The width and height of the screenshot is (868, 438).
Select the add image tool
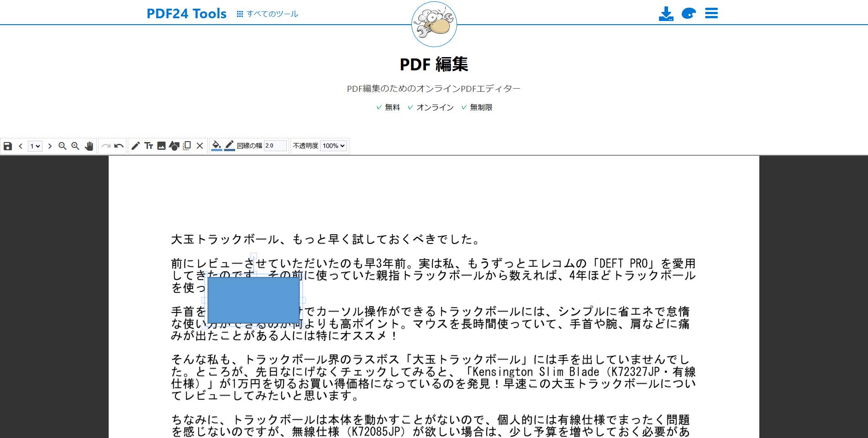[161, 146]
